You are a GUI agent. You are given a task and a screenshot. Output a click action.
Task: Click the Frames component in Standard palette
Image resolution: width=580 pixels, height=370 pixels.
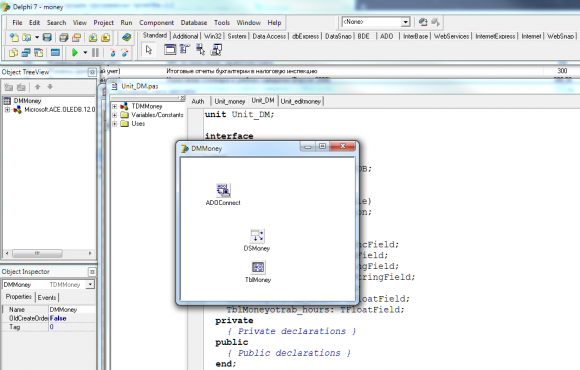170,50
